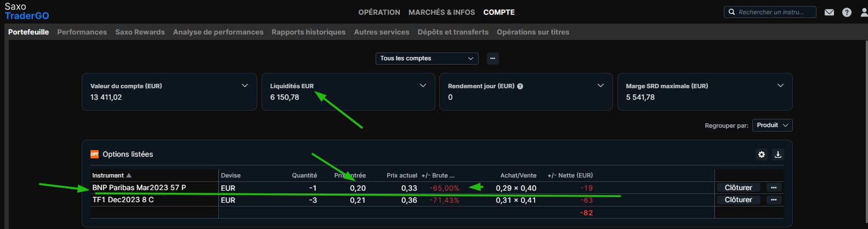Screen dimensions: 868x229
Task: Select the TF1 Dec2023 8 C instrument
Action: point(123,199)
